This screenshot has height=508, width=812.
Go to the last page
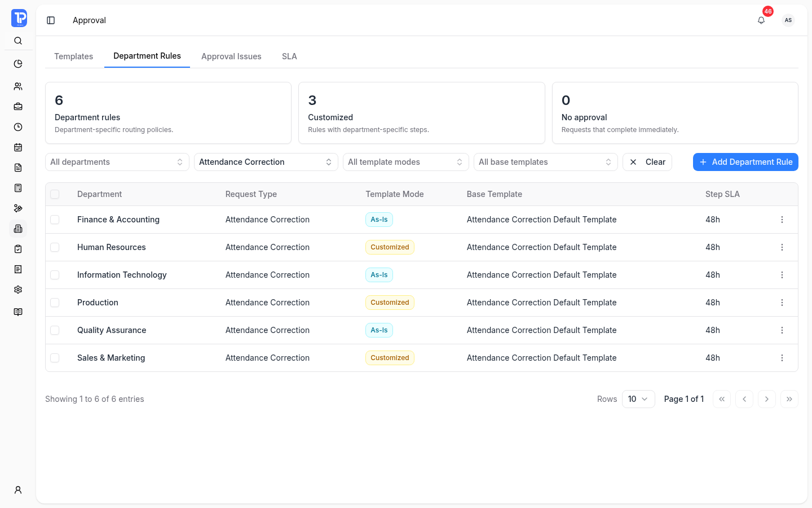tap(789, 399)
